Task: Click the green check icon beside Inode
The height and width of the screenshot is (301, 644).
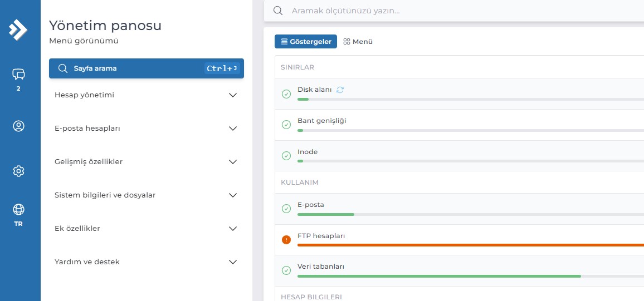Action: coord(286,156)
